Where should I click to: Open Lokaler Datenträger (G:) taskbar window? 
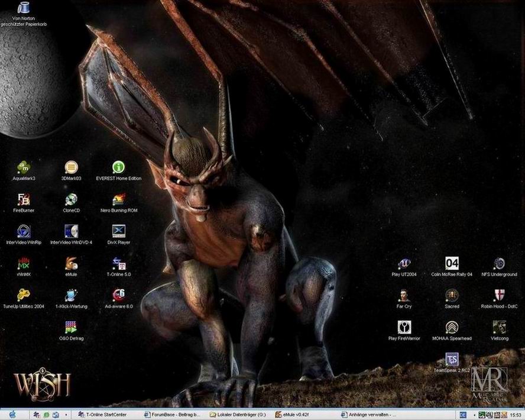pyautogui.click(x=238, y=415)
